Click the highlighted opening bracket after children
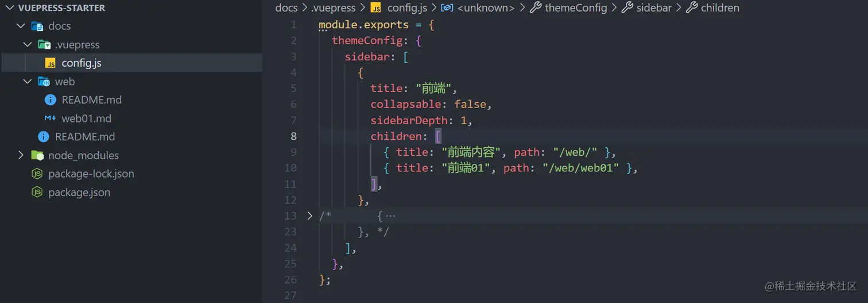This screenshot has height=303, width=868. click(x=438, y=136)
